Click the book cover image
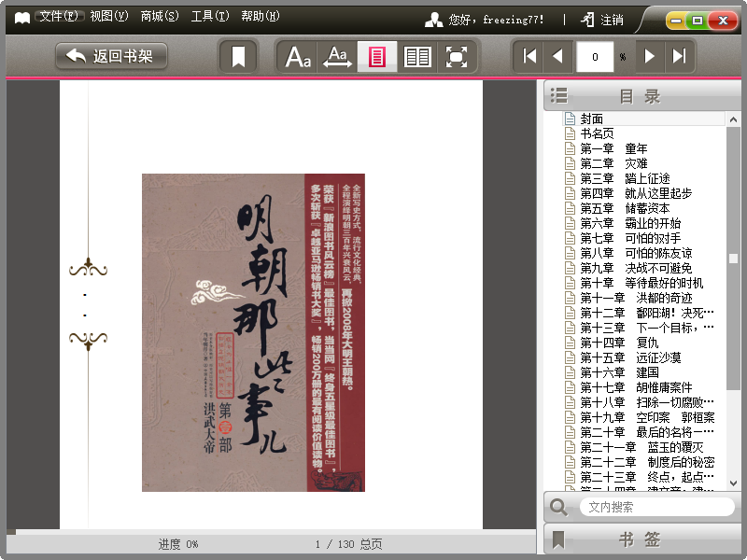 253,332
